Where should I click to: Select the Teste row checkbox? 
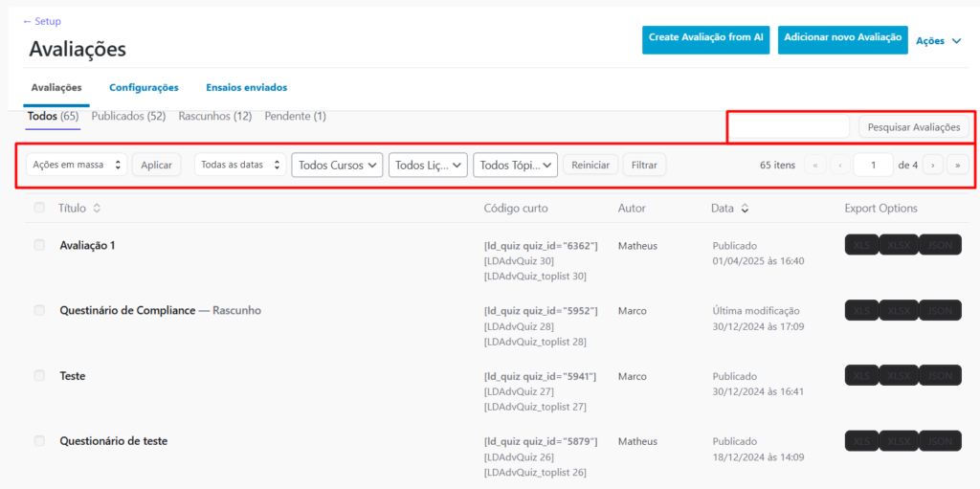pyautogui.click(x=39, y=376)
